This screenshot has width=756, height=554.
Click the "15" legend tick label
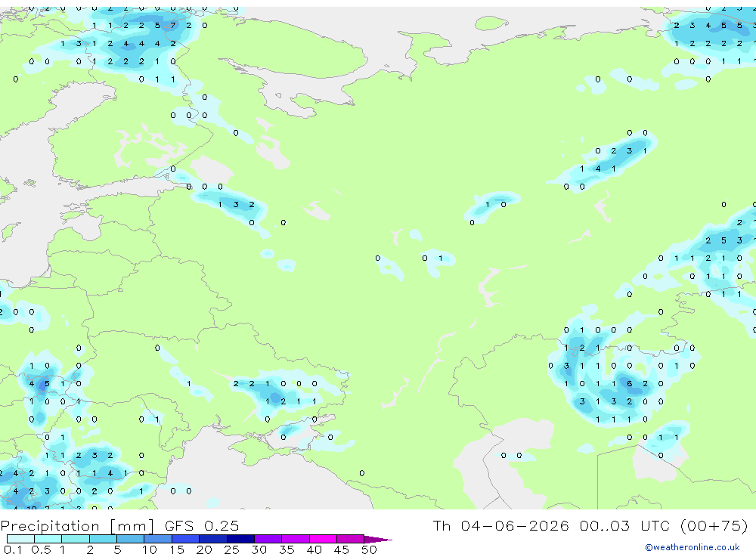[x=177, y=549]
